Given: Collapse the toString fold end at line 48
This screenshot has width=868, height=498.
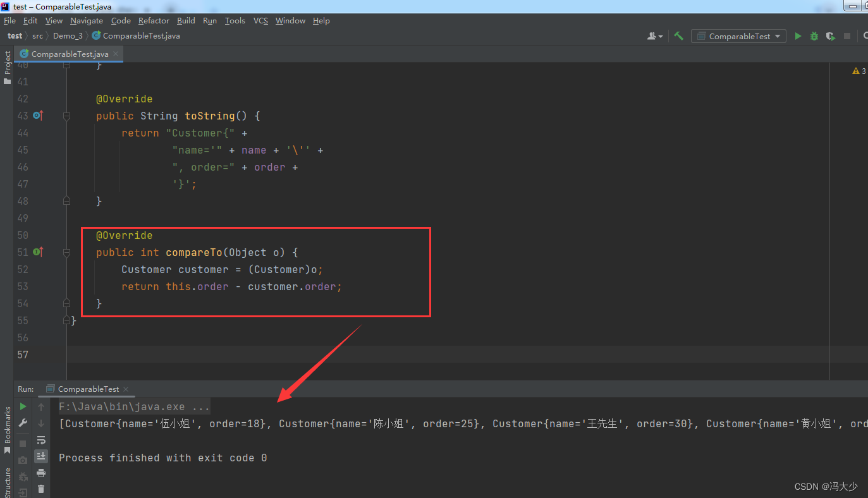Looking at the screenshot, I should (x=66, y=201).
